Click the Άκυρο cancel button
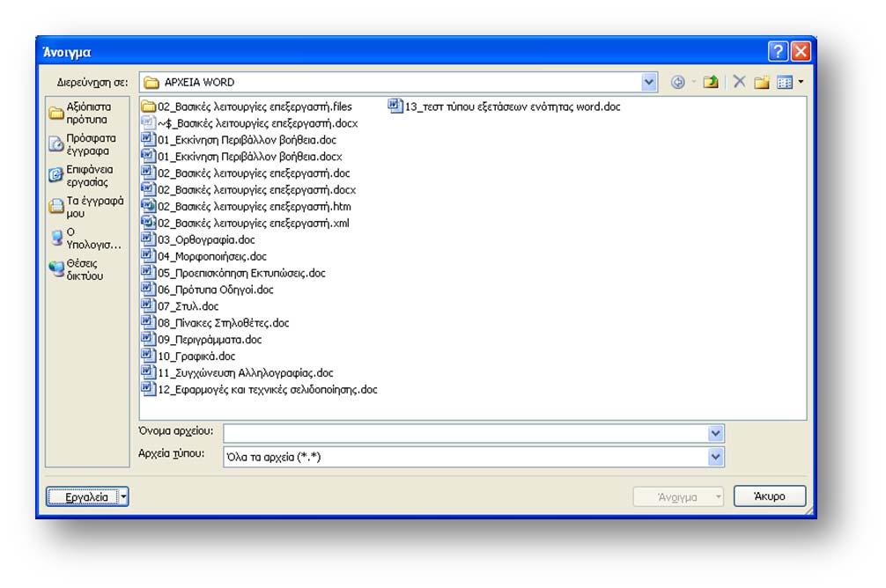This screenshot has height=588, width=886. point(770,496)
